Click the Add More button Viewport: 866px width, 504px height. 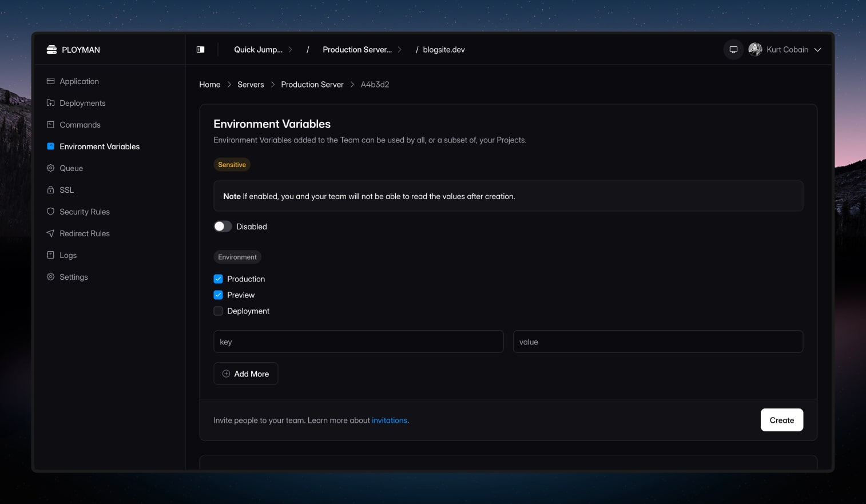coord(245,374)
